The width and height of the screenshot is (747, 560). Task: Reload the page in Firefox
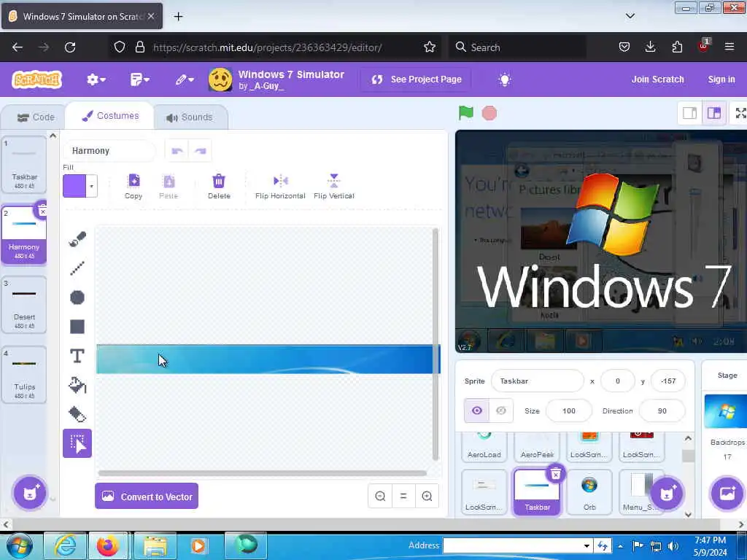tap(70, 47)
